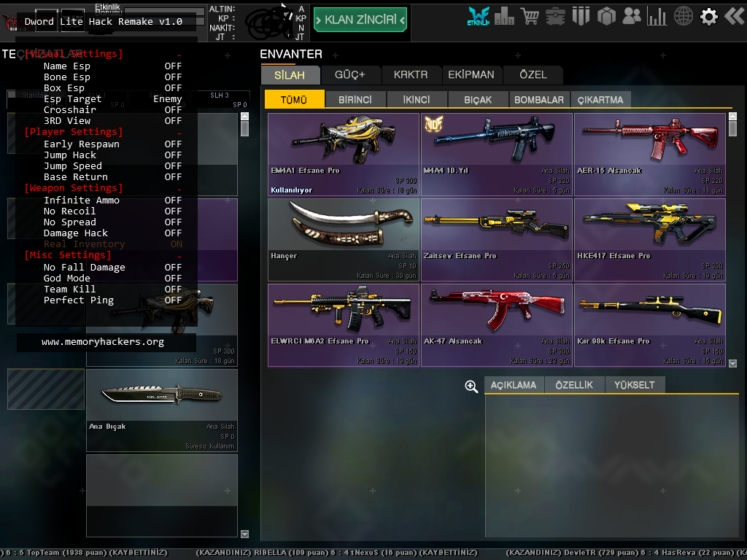Switch to the EKİPMAN tab
The width and height of the screenshot is (747, 560).
(471, 75)
